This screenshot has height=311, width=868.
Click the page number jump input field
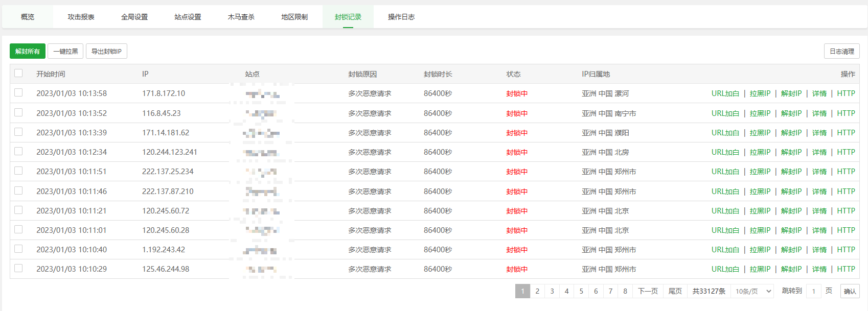point(814,291)
